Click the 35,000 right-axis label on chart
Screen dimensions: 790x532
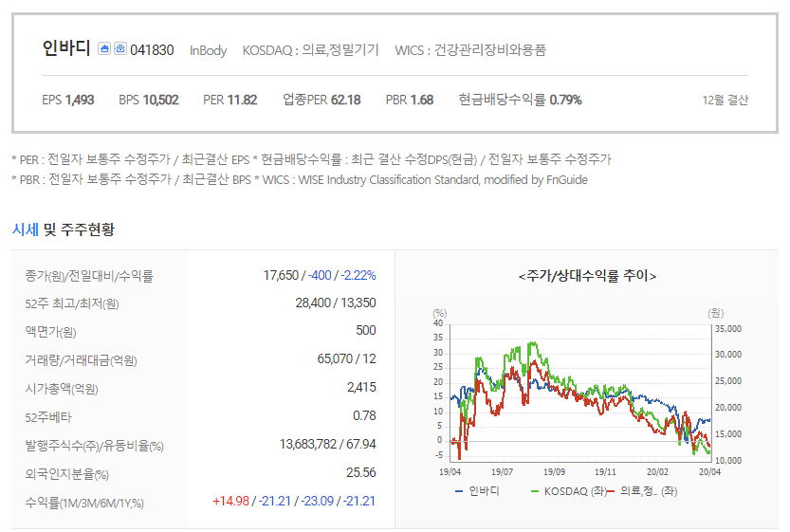click(728, 328)
